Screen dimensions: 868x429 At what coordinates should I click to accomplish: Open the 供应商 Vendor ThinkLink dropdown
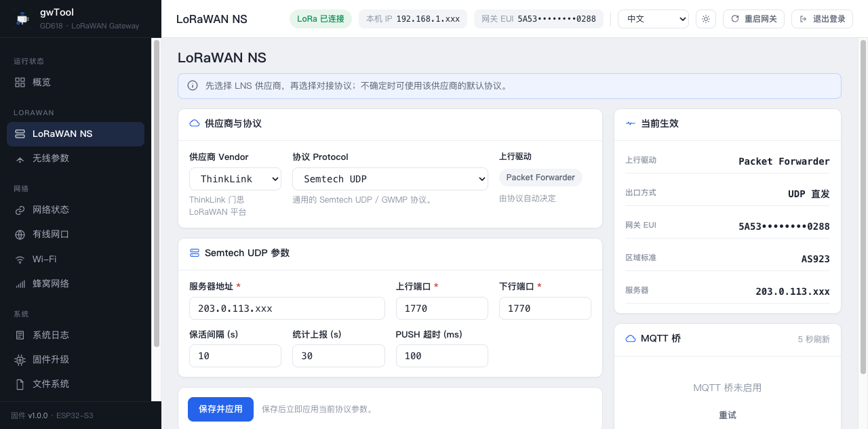tap(235, 179)
